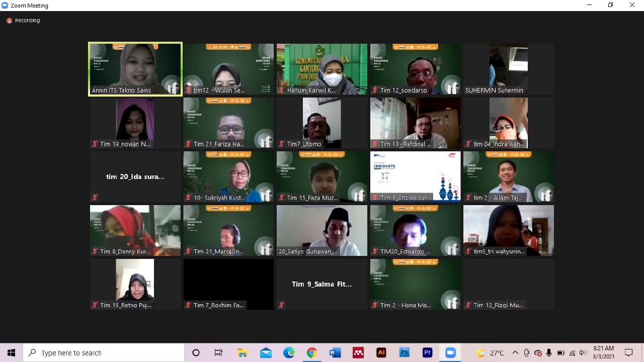Switch to Photoshop in the taskbar
The height and width of the screenshot is (362, 644).
click(405, 352)
